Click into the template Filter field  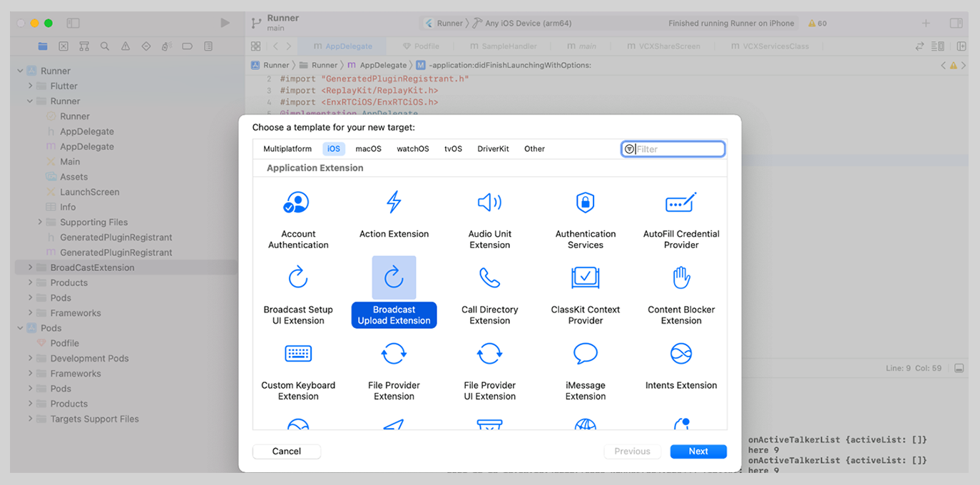(x=673, y=148)
